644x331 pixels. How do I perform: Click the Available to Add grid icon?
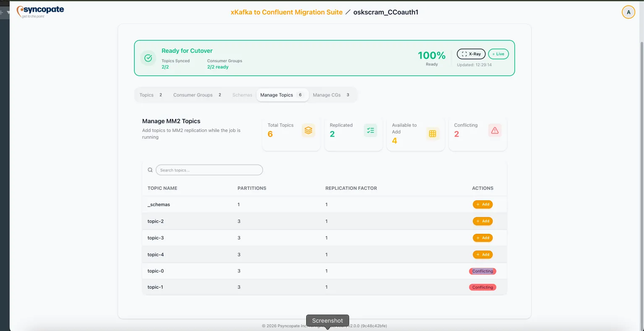(433, 133)
